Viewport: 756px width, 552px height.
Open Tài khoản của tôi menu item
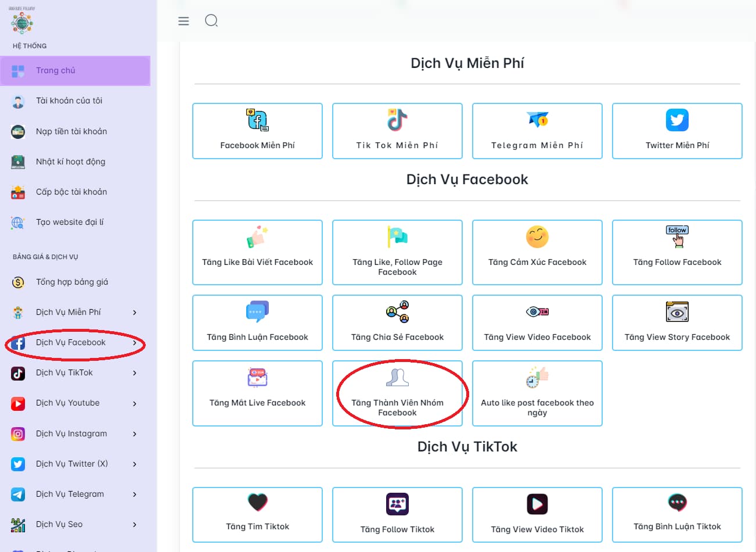click(75, 101)
